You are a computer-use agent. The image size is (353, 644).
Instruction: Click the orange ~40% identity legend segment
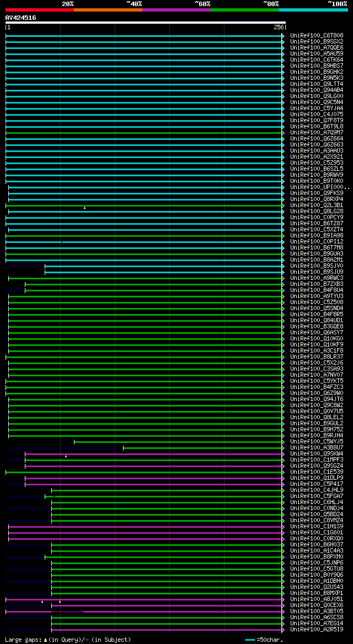coord(108,9)
